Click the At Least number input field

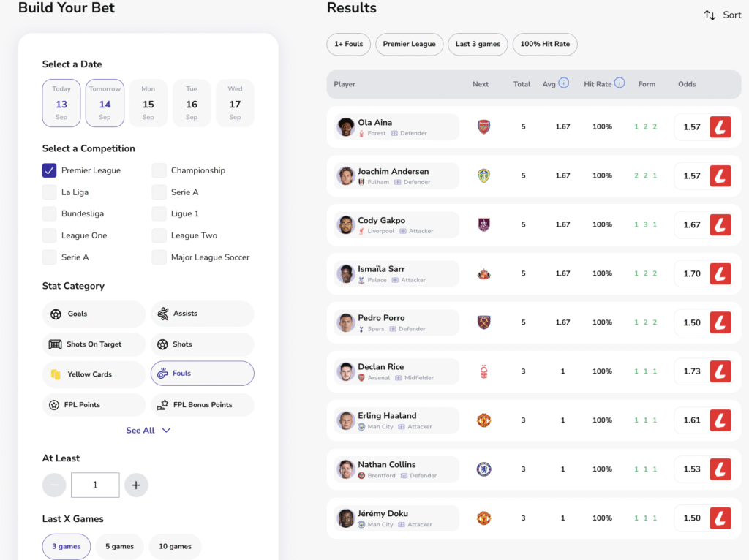click(x=95, y=485)
